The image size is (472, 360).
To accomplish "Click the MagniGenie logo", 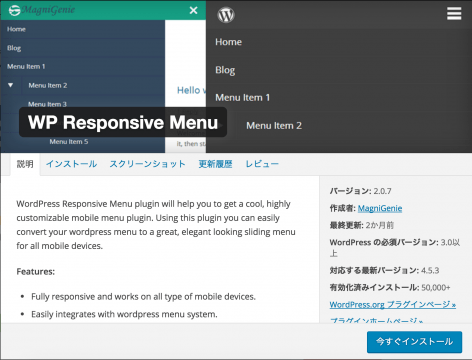I will click(x=41, y=10).
